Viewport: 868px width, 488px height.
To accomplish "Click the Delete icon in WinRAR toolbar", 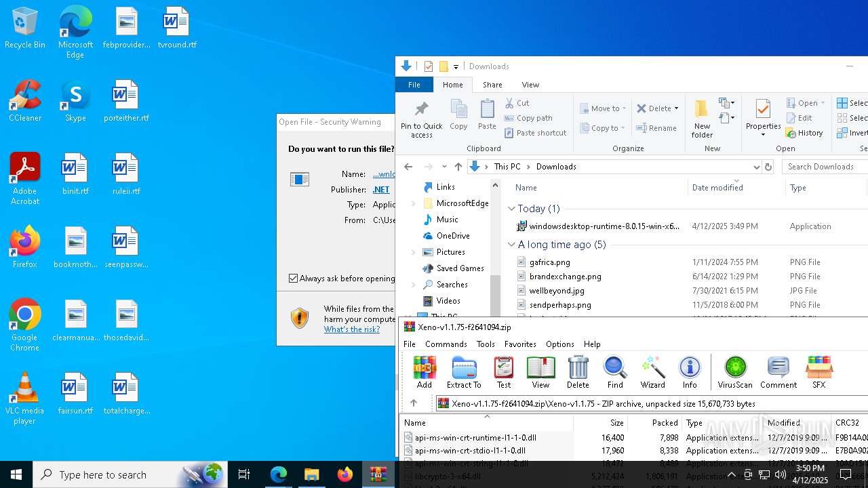I will point(578,372).
